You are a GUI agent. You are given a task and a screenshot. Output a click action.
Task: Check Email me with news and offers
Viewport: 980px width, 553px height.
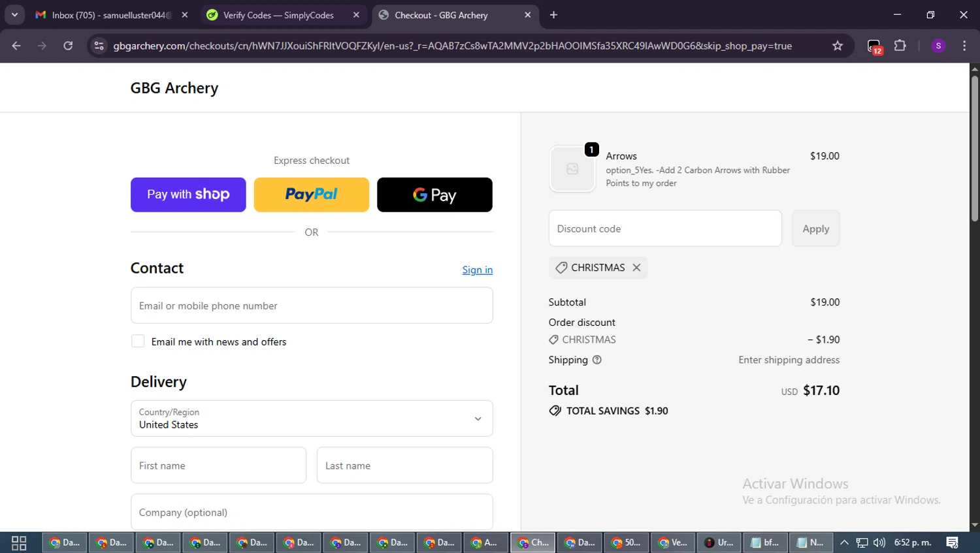(x=138, y=341)
